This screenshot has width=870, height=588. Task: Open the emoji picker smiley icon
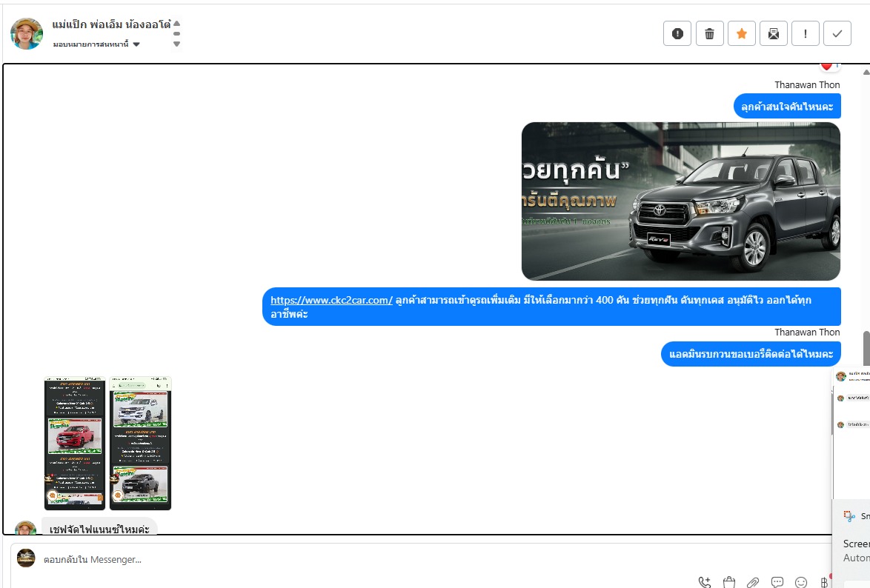point(801,582)
